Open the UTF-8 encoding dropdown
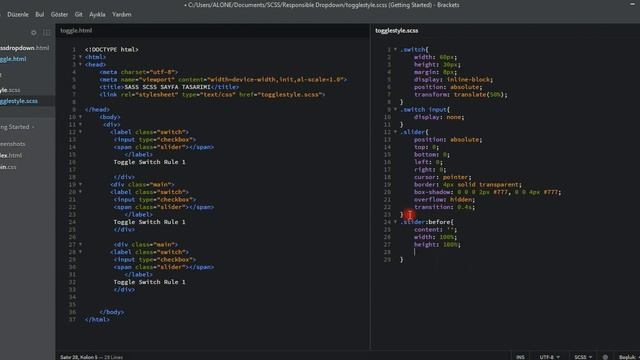Viewport: 640px width, 360px height. click(549, 357)
